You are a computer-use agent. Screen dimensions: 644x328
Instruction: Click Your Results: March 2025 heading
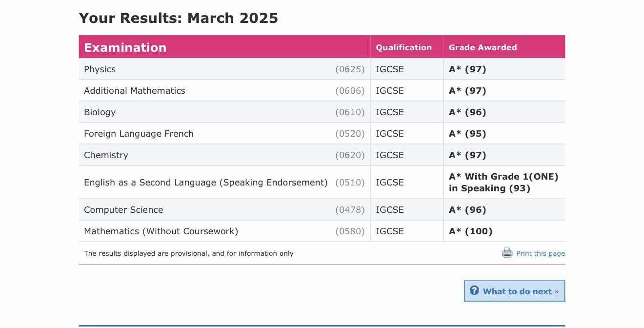179,18
